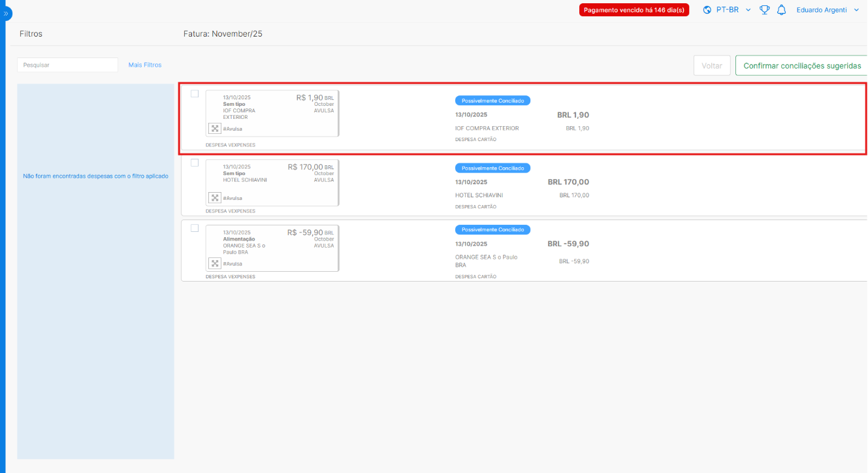Screen dimensions: 868x473
Task: Expand the collapsed left sidebar arrow
Action: coord(7,12)
